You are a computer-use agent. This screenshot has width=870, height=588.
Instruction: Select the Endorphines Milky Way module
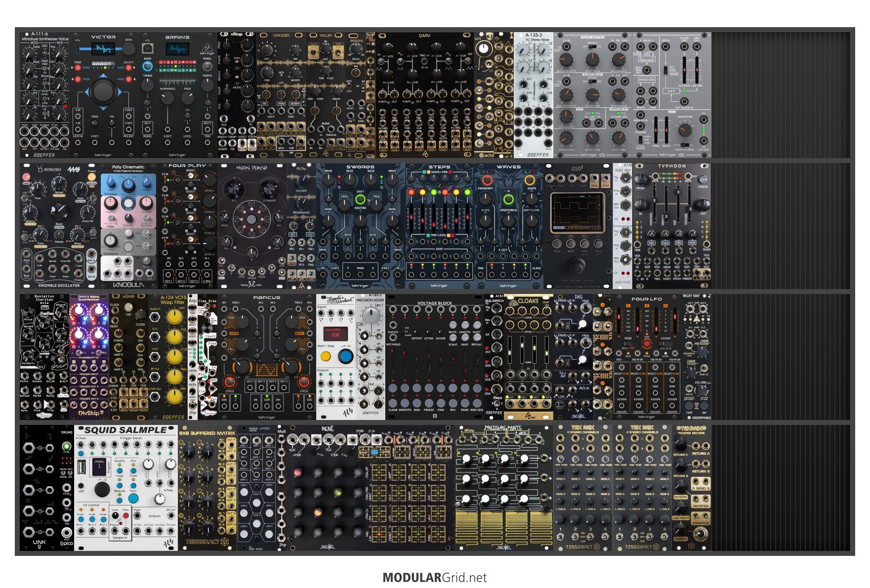(697, 357)
